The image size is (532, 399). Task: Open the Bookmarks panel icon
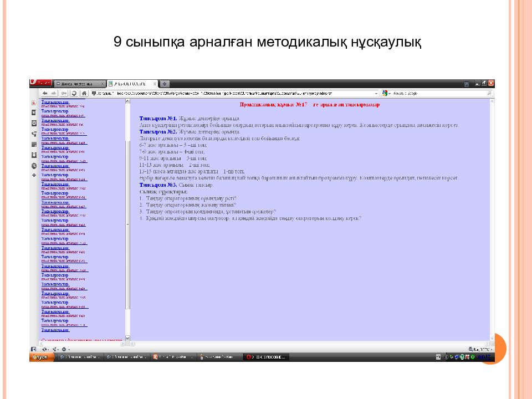[34, 112]
